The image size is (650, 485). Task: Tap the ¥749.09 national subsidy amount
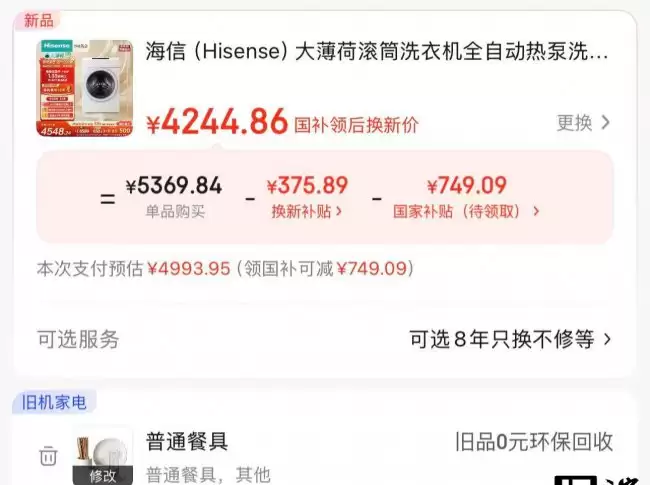click(467, 185)
